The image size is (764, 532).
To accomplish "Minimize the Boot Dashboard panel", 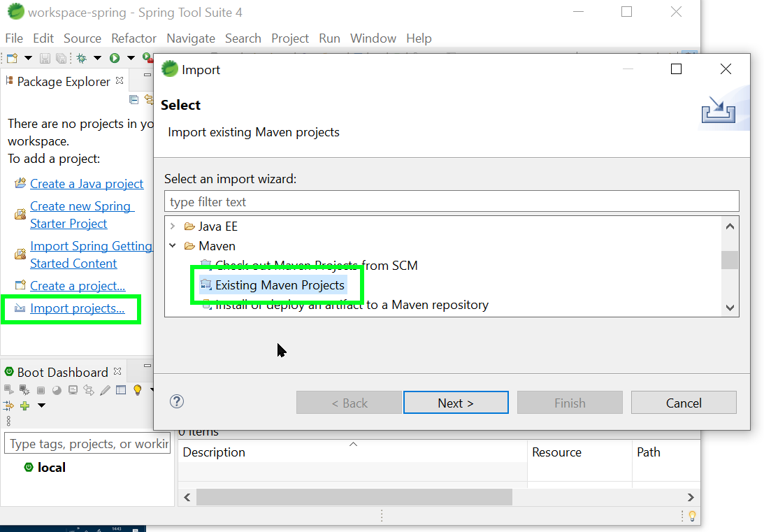I will tap(147, 366).
